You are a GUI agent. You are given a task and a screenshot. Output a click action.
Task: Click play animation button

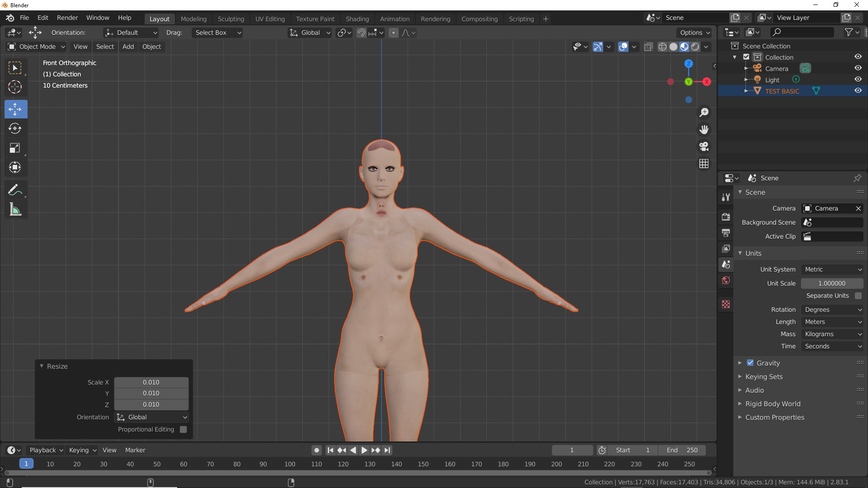pos(364,450)
